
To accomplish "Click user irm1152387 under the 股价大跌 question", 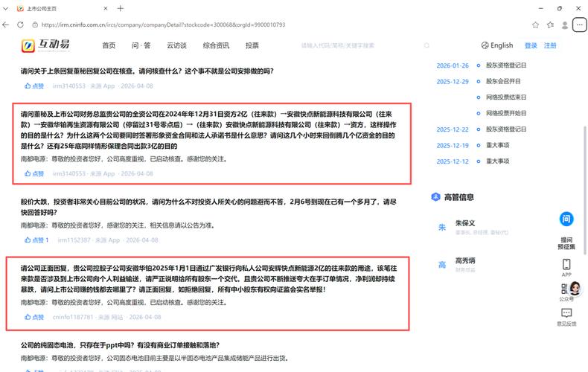I will (74, 240).
